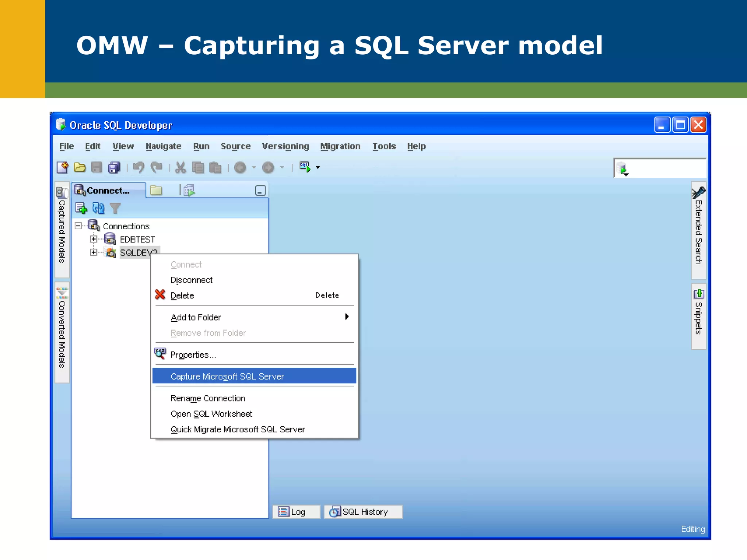Click the Oracle SQL Developer title icon
747x560 pixels.
[61, 124]
